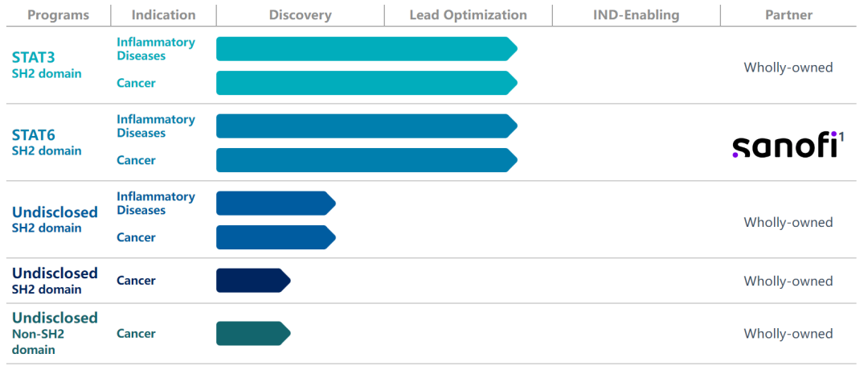Open the Lead Optimization stage header

(x=468, y=15)
